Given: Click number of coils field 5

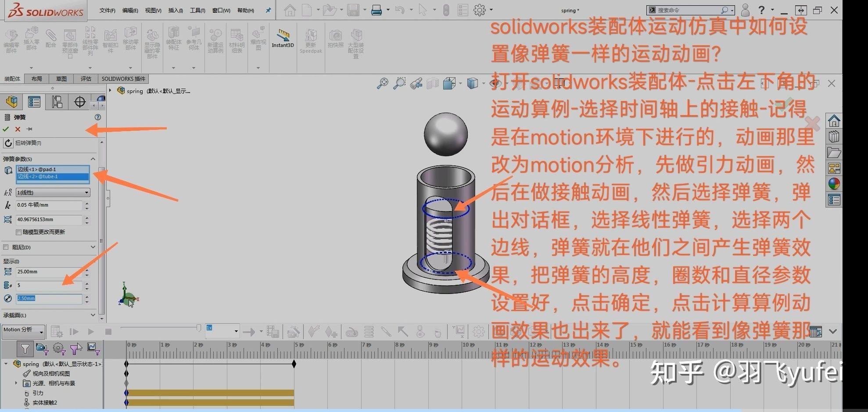Looking at the screenshot, I should (x=49, y=285).
